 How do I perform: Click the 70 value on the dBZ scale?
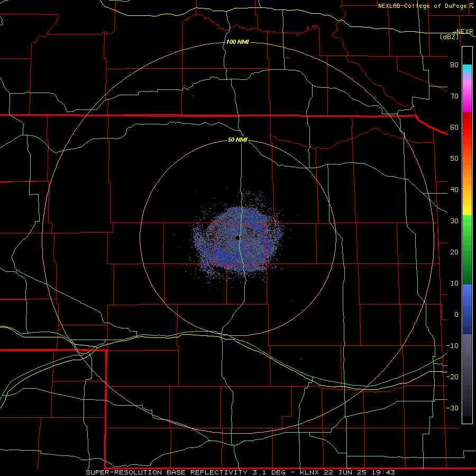[x=454, y=96]
